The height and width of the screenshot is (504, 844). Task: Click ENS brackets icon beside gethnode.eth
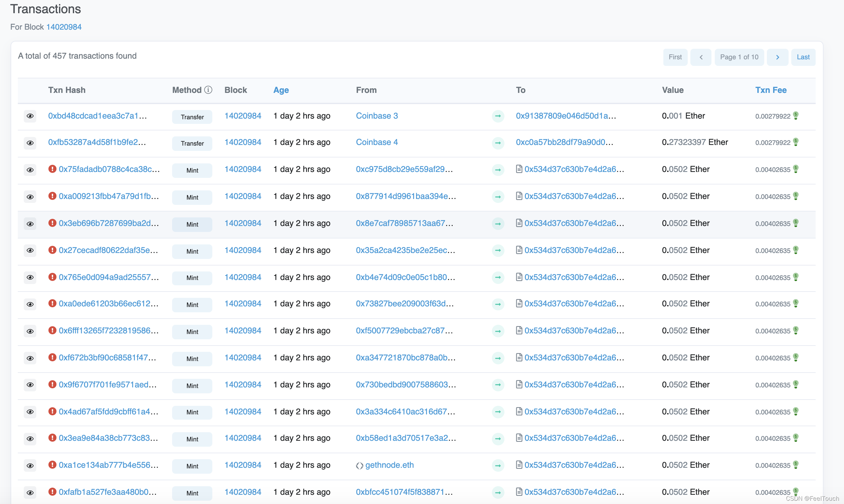pos(360,465)
